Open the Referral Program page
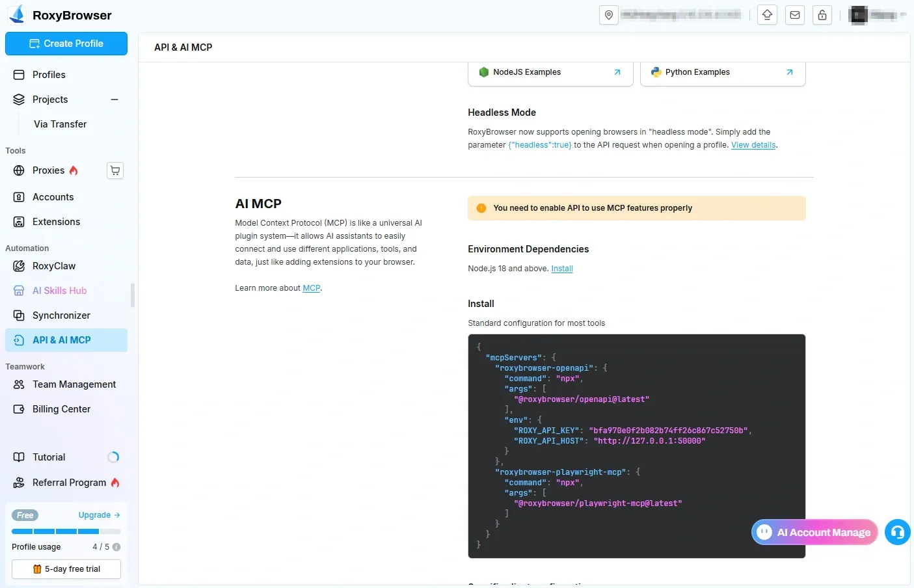The width and height of the screenshot is (914, 588). (66, 483)
